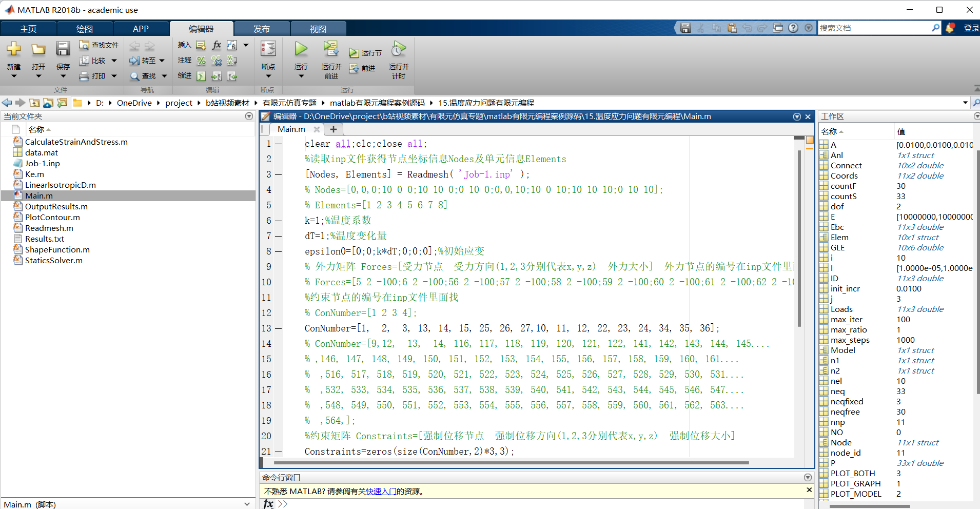Toggle breakpoint dash on line 13
980x509 pixels.
point(279,328)
